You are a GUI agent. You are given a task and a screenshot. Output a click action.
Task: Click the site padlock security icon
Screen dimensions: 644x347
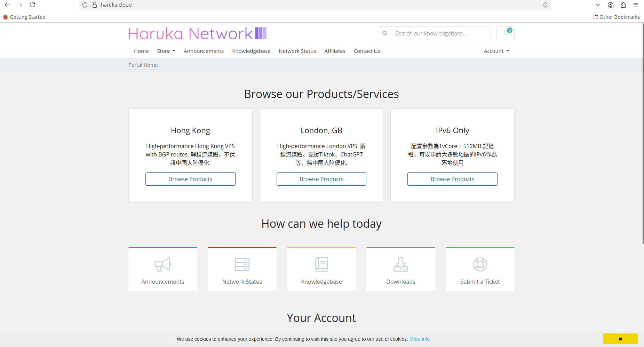coord(94,5)
